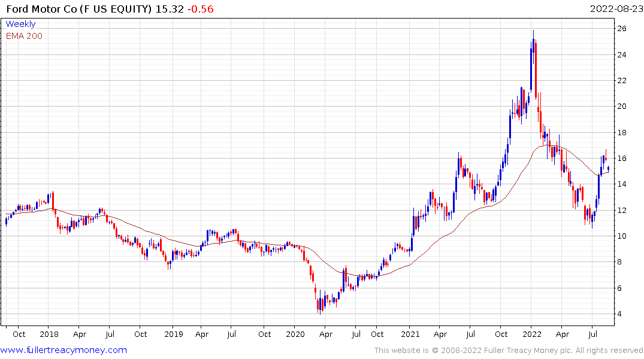Click the y-axis value '12'
The height and width of the screenshot is (359, 644).
pyautogui.click(x=622, y=211)
